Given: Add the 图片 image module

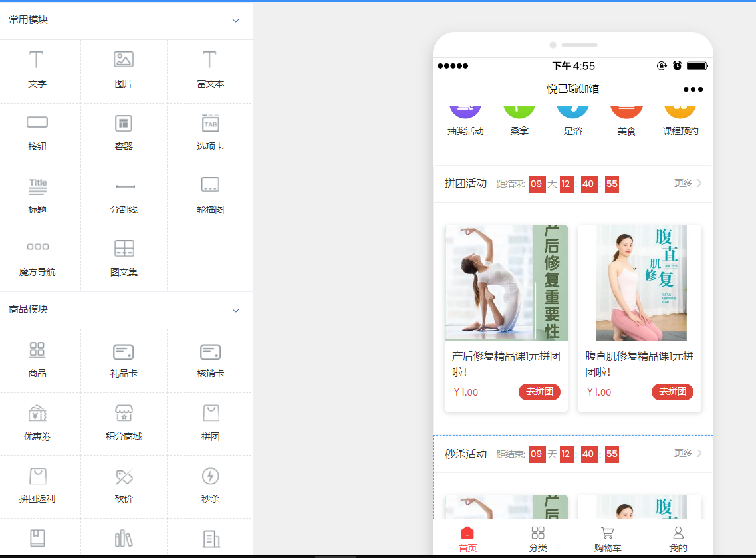Looking at the screenshot, I should coord(124,70).
